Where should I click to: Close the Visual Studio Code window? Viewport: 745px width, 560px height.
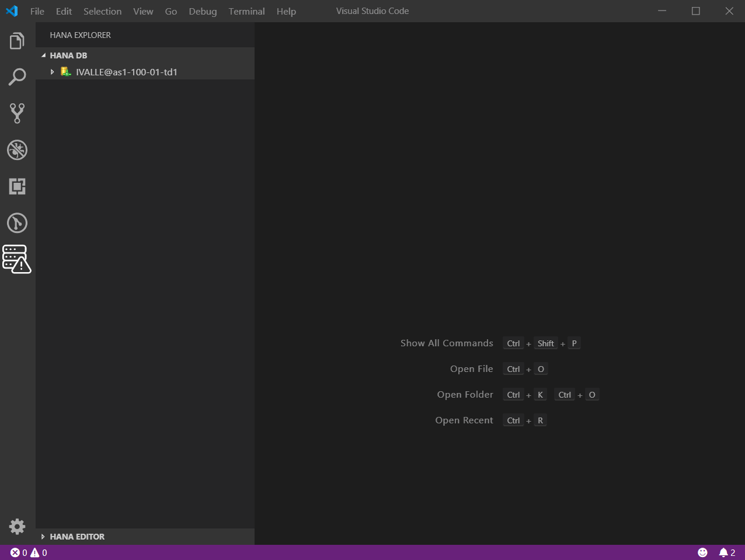click(x=729, y=11)
